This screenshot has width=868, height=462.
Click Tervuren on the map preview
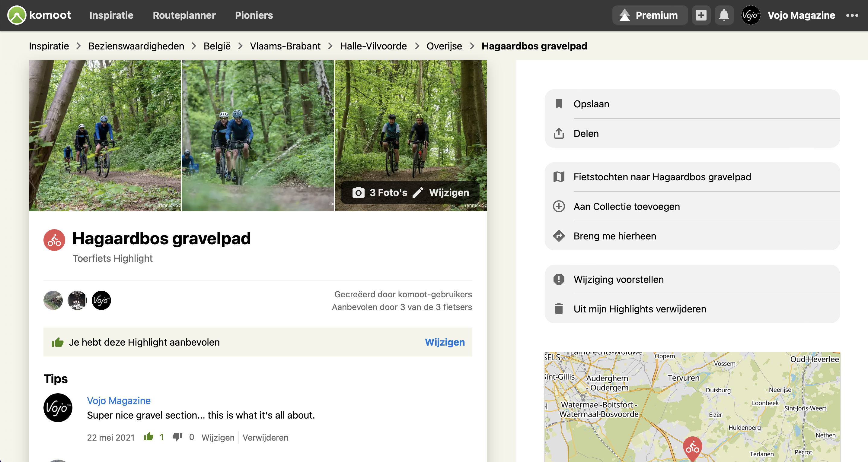point(683,378)
